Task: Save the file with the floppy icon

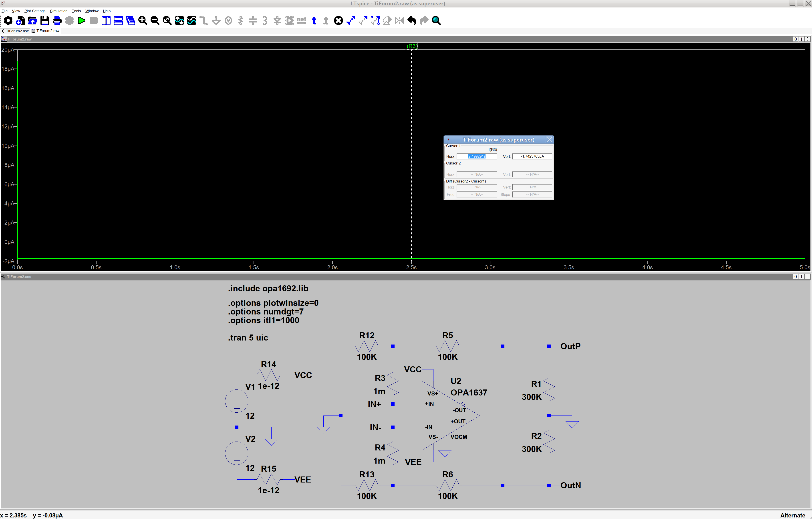Action: tap(45, 20)
